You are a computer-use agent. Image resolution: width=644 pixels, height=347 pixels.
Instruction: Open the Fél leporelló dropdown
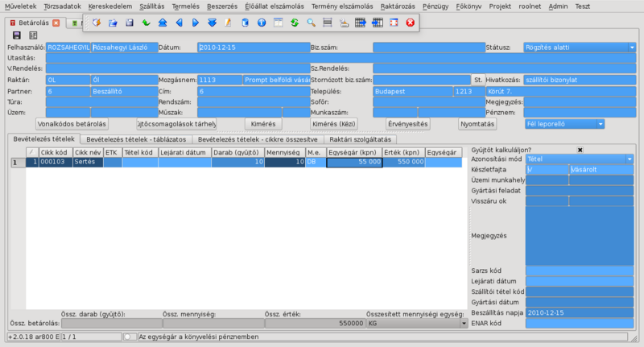599,124
